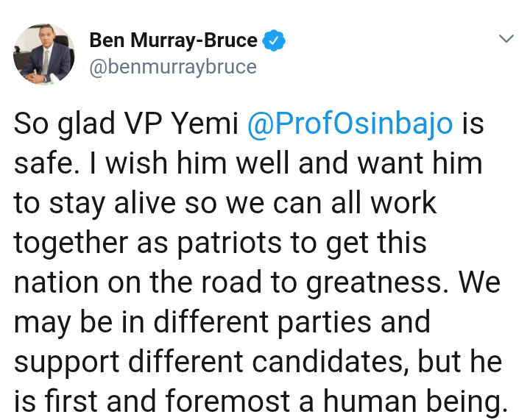The height and width of the screenshot is (420, 530).
Task: Click the word "candidates" in the tweet
Action: coord(327,362)
